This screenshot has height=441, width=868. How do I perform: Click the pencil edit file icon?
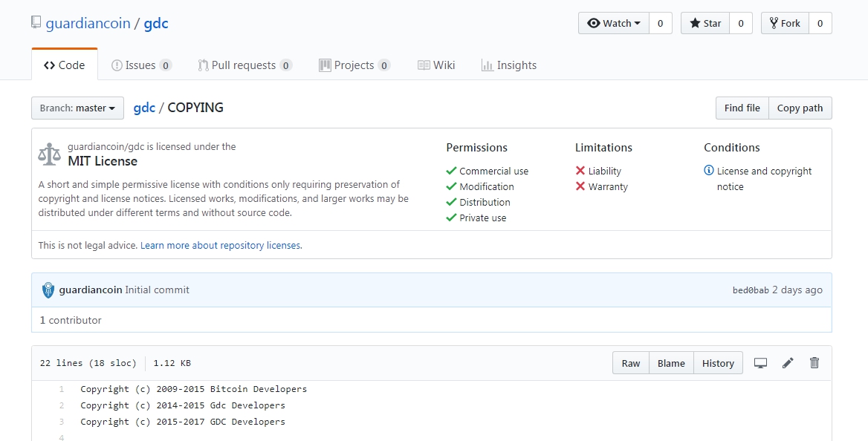click(x=788, y=363)
